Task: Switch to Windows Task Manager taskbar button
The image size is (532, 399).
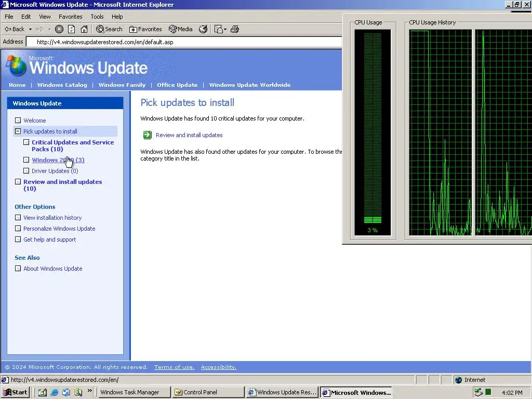Action: tap(134, 392)
